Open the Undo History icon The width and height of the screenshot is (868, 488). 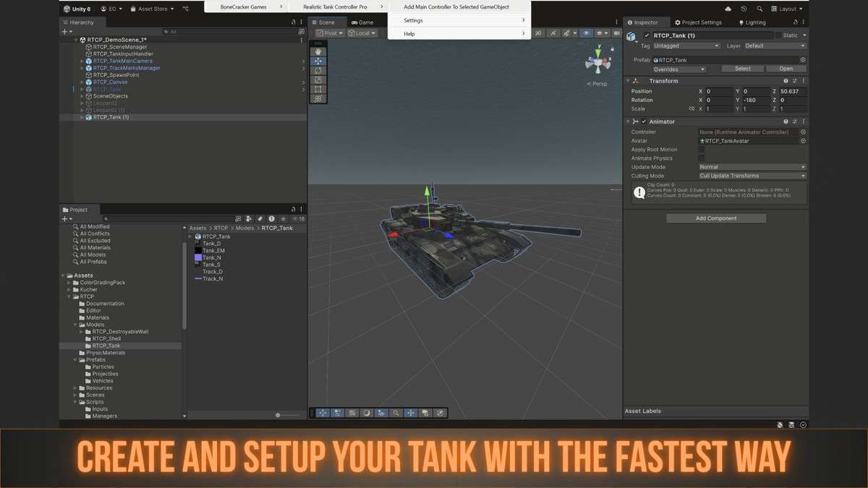(744, 9)
